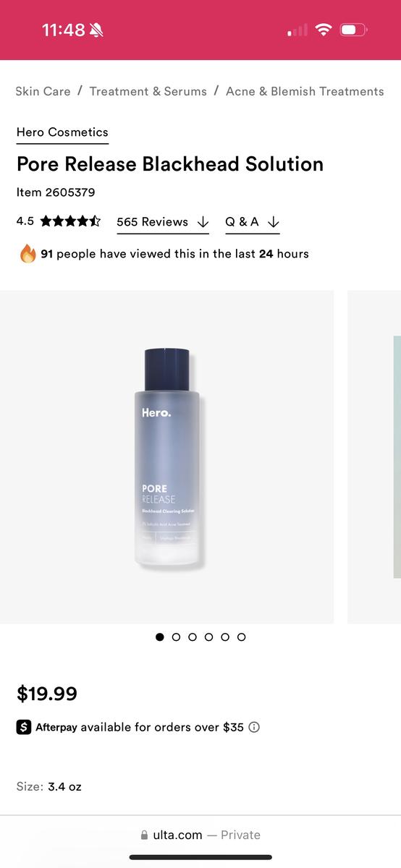The height and width of the screenshot is (868, 401).
Task: Tap the lock icon beside ulta.com
Action: (x=144, y=835)
